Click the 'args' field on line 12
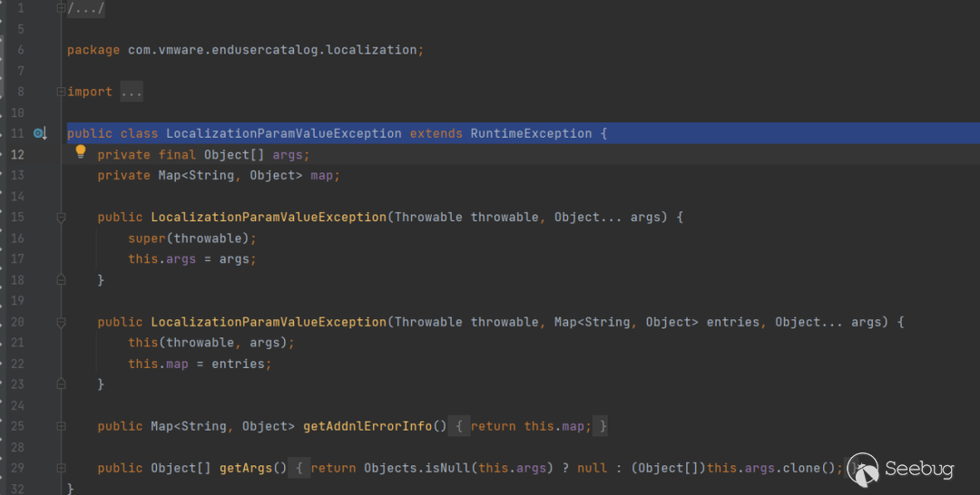This screenshot has height=495, width=980. [288, 155]
